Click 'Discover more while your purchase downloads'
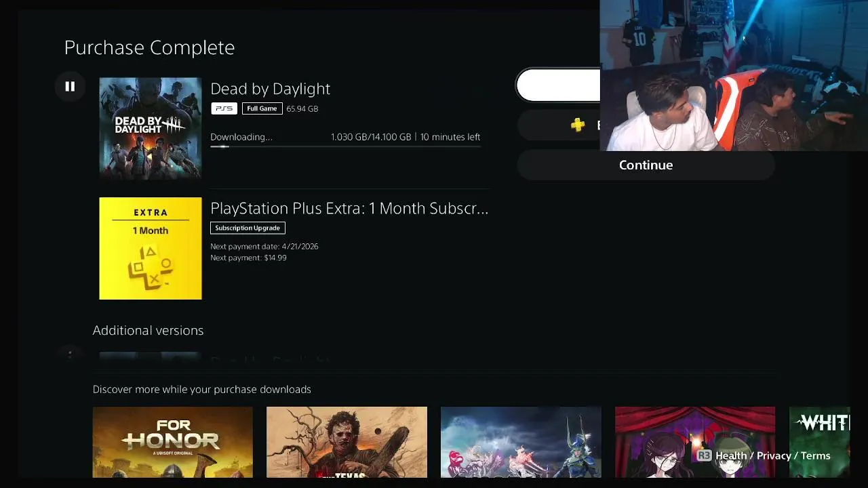 pos(202,389)
